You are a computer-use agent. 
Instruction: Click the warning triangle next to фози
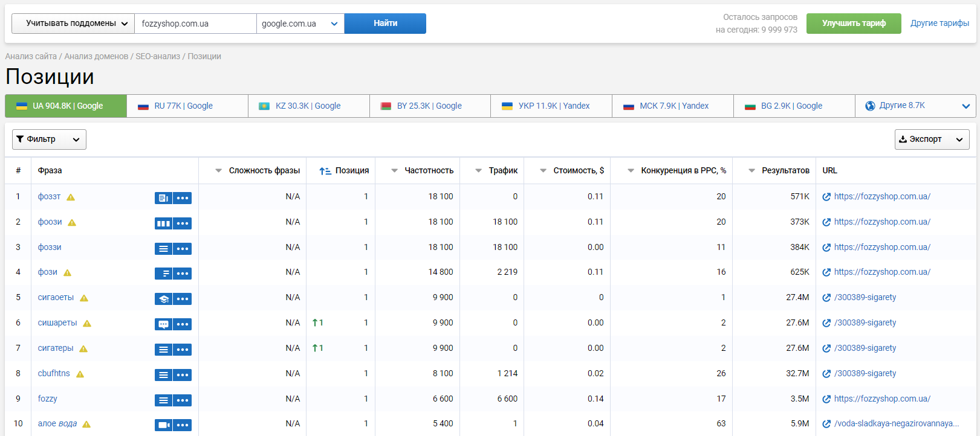point(68,273)
